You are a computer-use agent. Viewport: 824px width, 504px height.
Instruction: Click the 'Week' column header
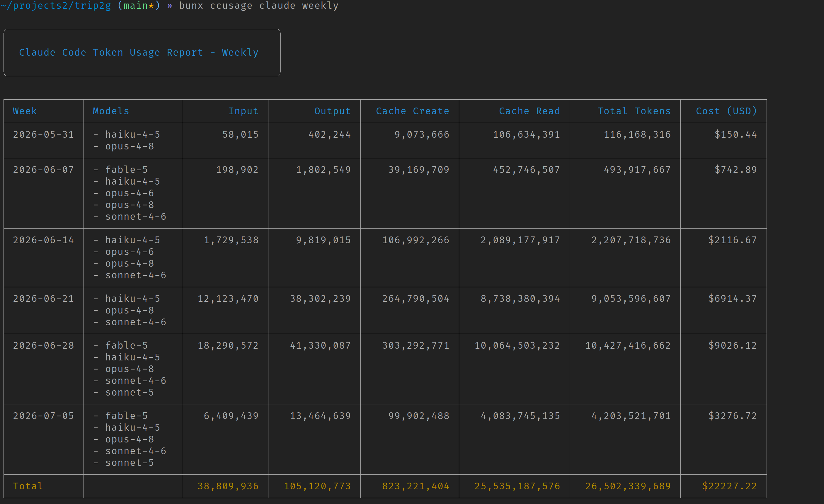pyautogui.click(x=25, y=111)
